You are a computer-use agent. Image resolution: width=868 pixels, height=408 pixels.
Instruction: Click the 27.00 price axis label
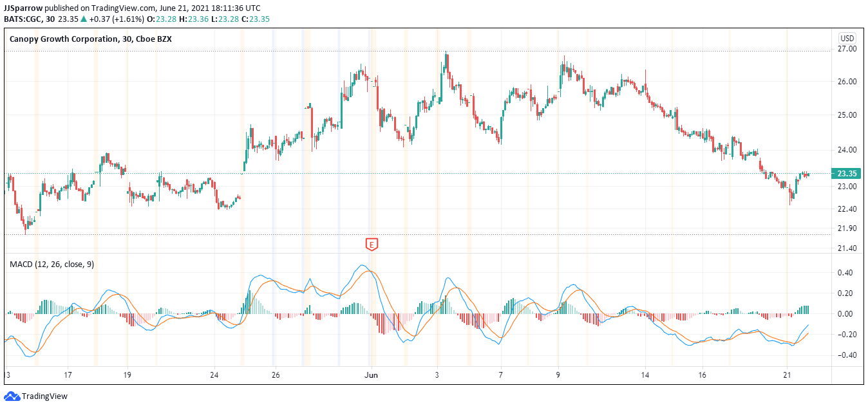coord(847,49)
